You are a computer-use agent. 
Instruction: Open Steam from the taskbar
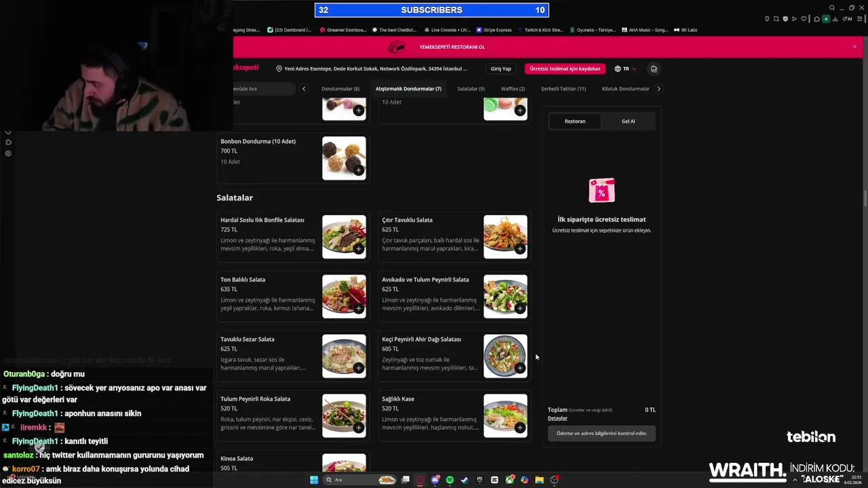coord(465,480)
